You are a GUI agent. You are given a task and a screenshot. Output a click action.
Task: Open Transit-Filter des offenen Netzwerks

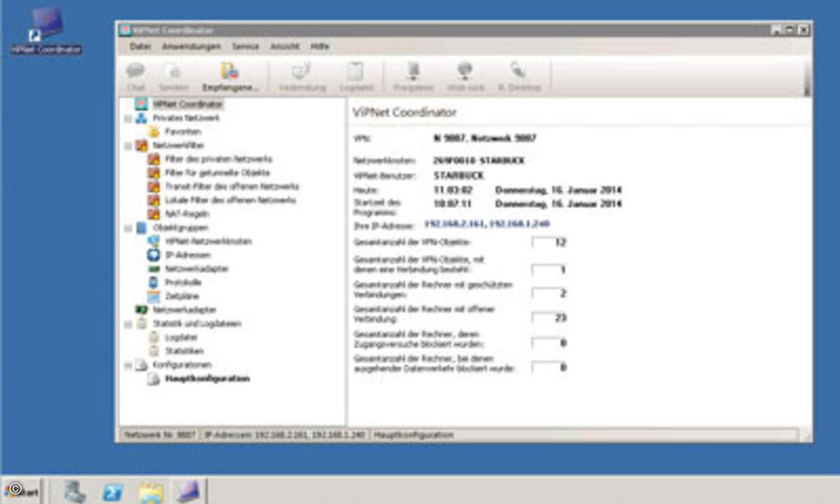pos(232,187)
